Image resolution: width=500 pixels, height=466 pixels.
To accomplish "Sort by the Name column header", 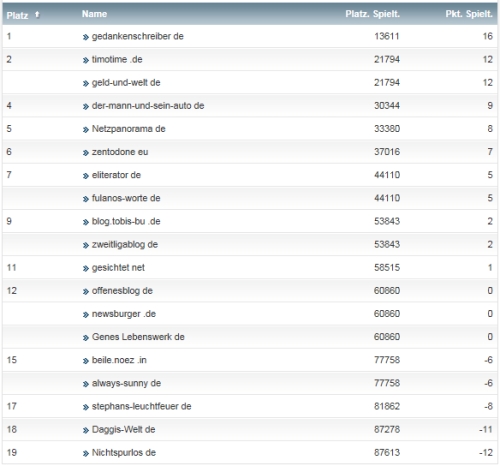I will [x=94, y=14].
